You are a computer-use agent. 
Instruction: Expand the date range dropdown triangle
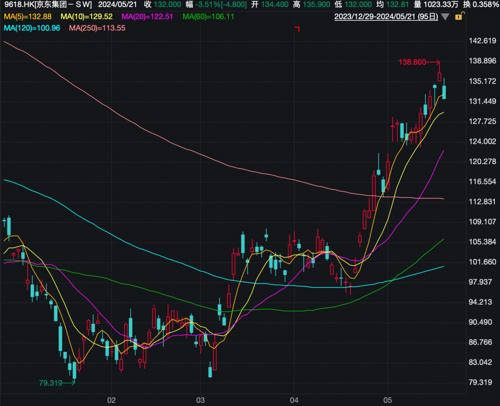pos(445,17)
